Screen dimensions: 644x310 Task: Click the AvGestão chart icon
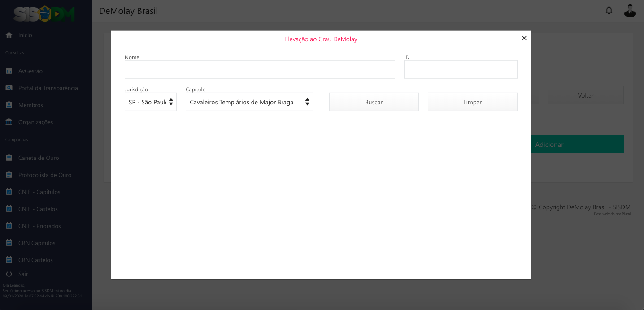click(9, 71)
